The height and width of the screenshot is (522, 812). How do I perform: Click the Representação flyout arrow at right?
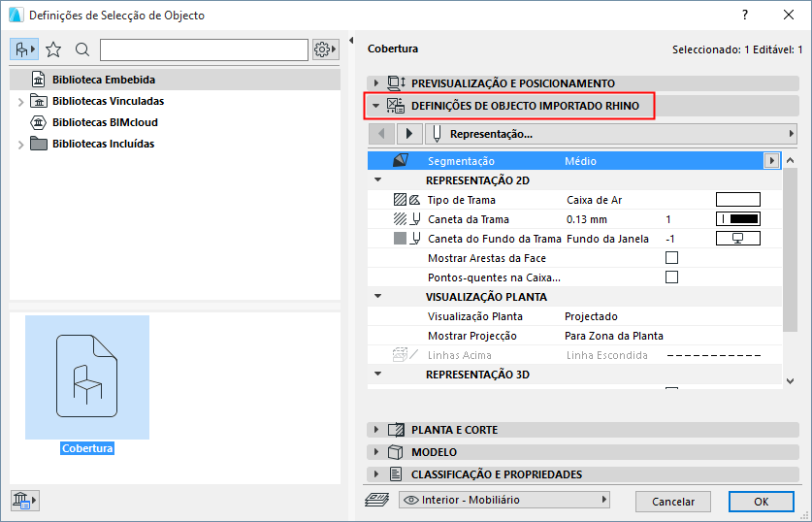pyautogui.click(x=791, y=134)
